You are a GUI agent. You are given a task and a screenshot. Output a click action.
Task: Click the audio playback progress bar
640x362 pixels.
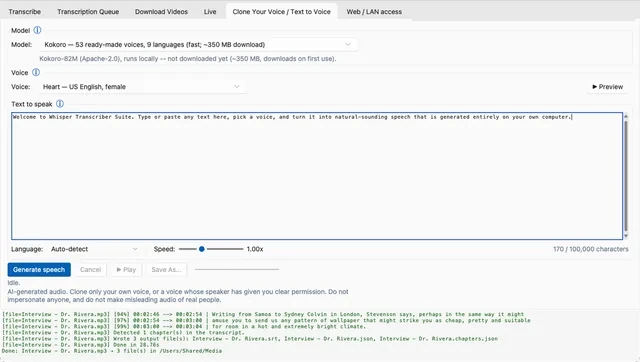coord(237,269)
